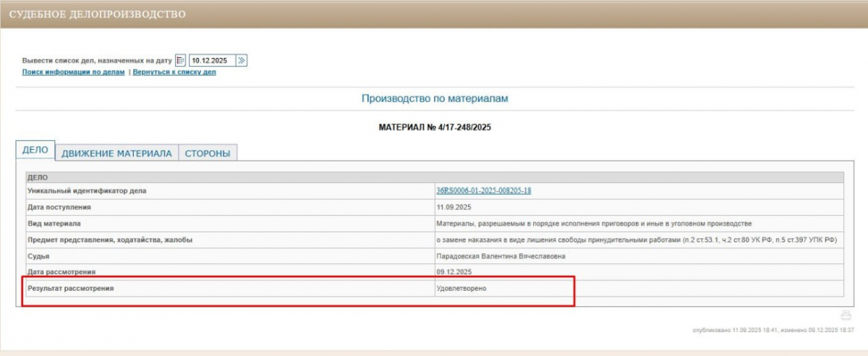Click judge name 'Парадовская Валентина Вячеславовна'
This screenshot has height=356, width=868.
point(501,256)
